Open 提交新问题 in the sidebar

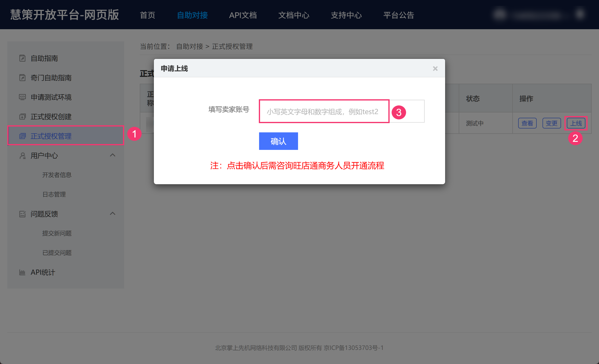(x=57, y=233)
